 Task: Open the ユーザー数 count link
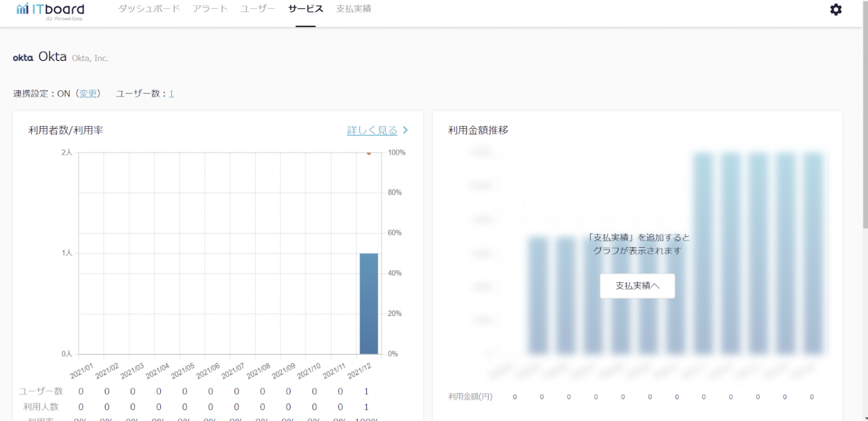(171, 93)
